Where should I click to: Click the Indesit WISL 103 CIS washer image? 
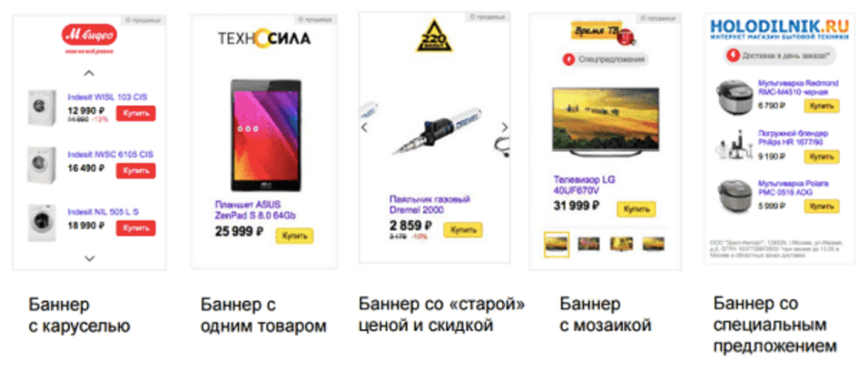click(x=41, y=108)
